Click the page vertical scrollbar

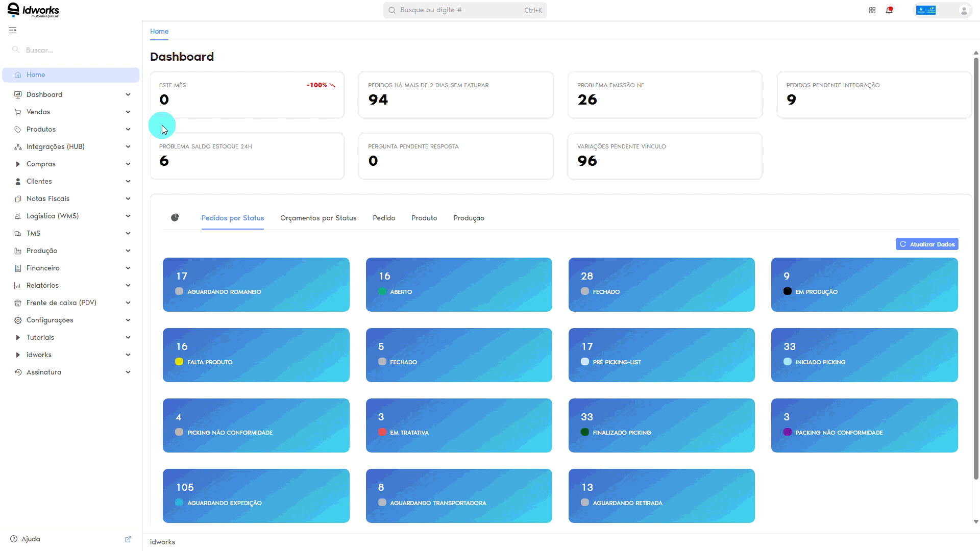coord(976,268)
